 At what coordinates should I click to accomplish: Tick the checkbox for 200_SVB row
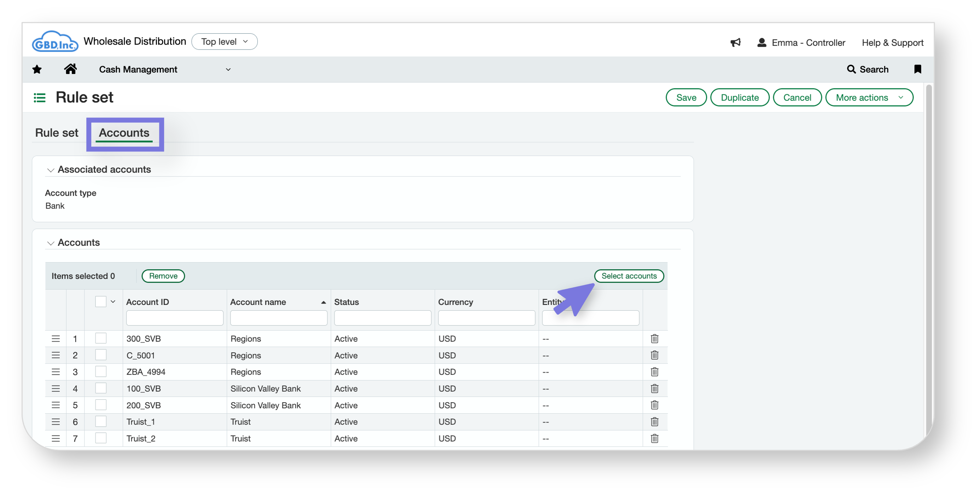coord(101,405)
